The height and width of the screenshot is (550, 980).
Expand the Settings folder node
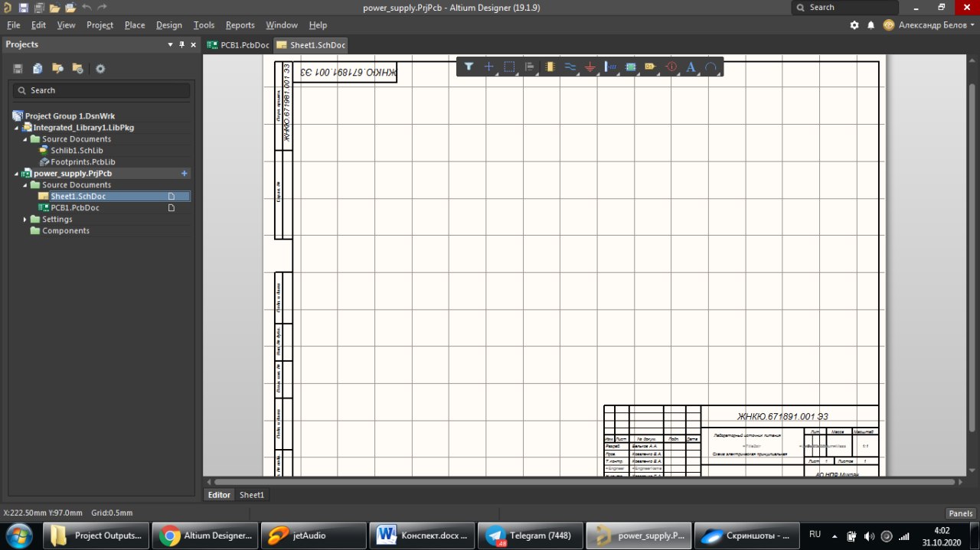(x=24, y=220)
